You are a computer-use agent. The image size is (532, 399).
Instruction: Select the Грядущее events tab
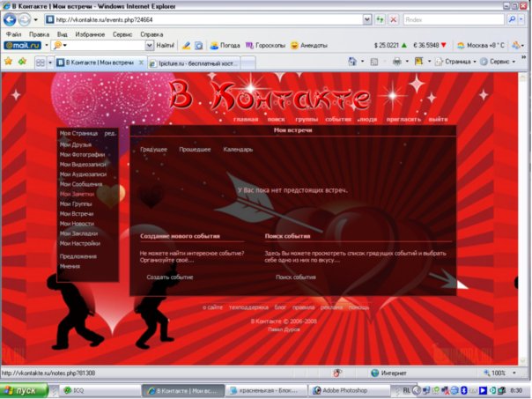click(x=153, y=149)
